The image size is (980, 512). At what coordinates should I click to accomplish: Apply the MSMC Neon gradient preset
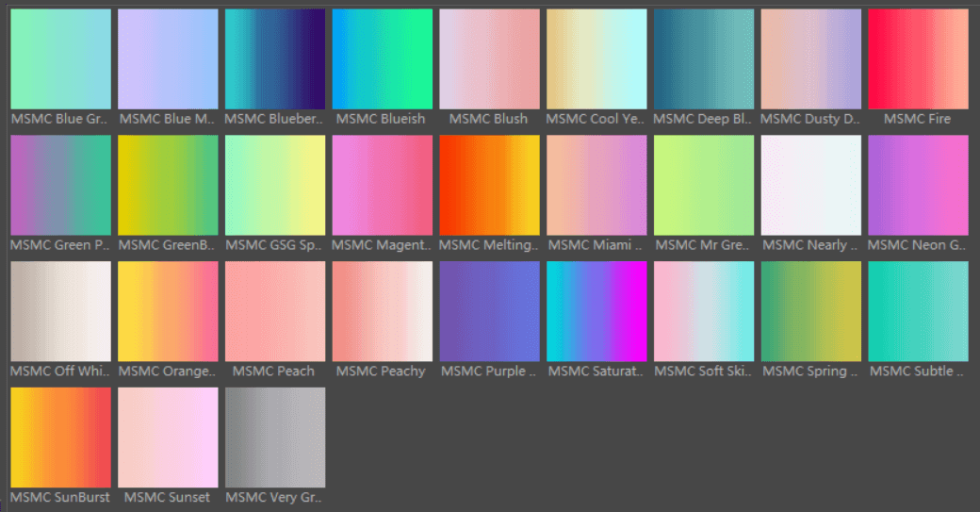(x=918, y=185)
